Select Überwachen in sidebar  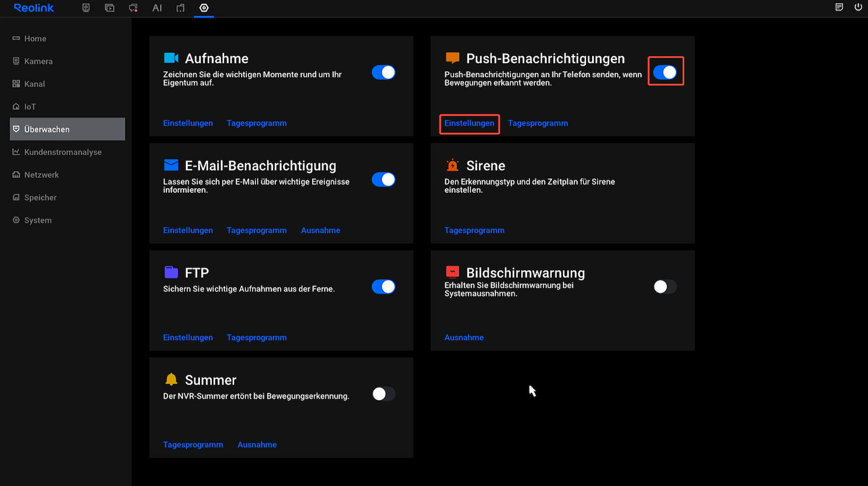pos(67,129)
